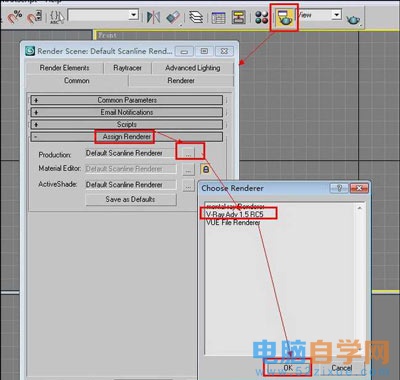Click the Production renderer name field
Viewport: 400px width, 380px height.
[131, 153]
